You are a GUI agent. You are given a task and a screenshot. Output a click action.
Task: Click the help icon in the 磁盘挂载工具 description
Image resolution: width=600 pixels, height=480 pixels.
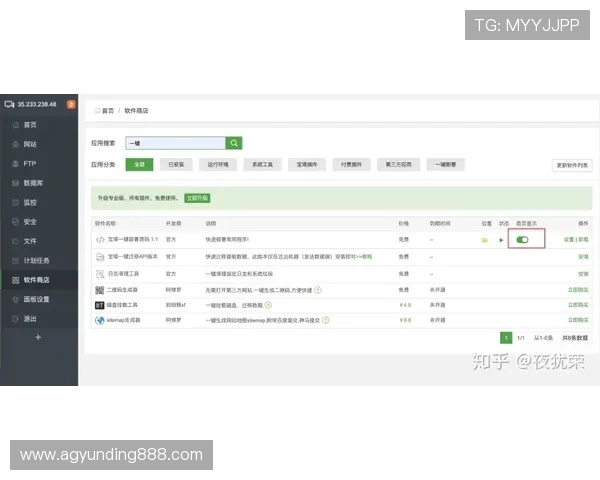pyautogui.click(x=268, y=305)
